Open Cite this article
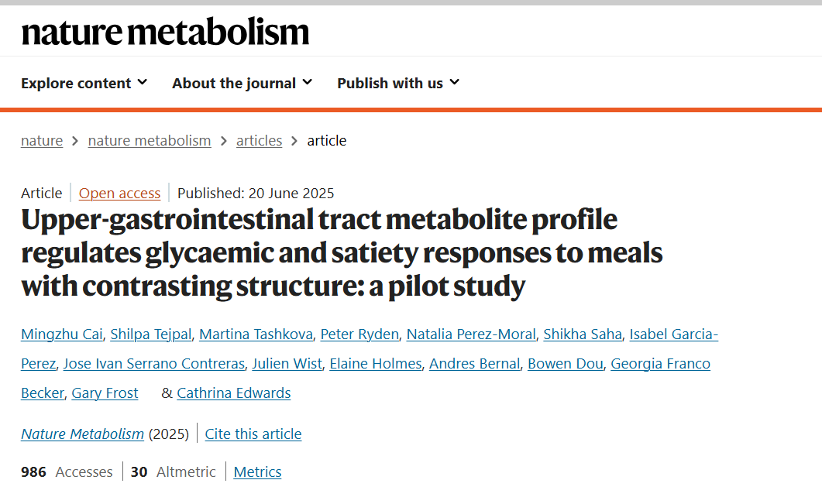822x504 pixels. tap(253, 434)
